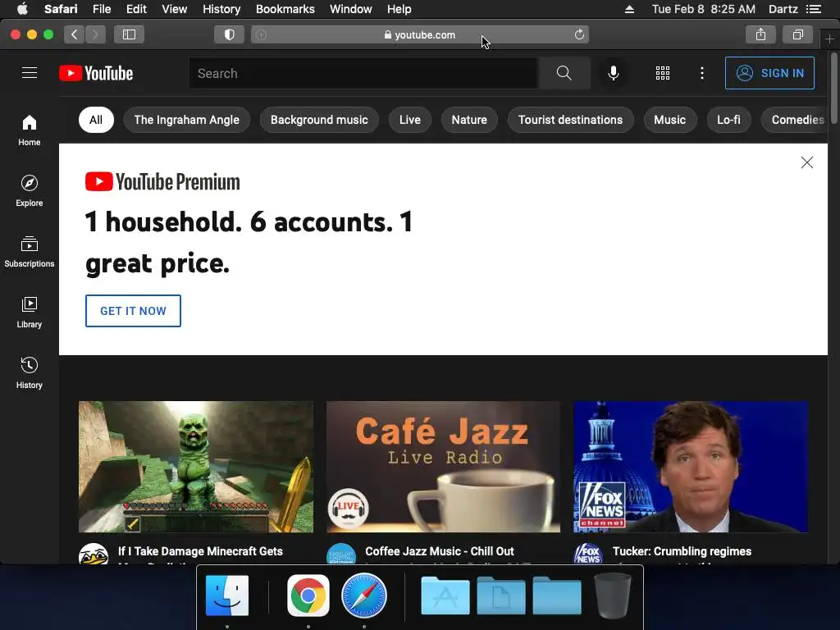This screenshot has width=840, height=630.
Task: Reload the page with refresh icon
Action: 579,34
